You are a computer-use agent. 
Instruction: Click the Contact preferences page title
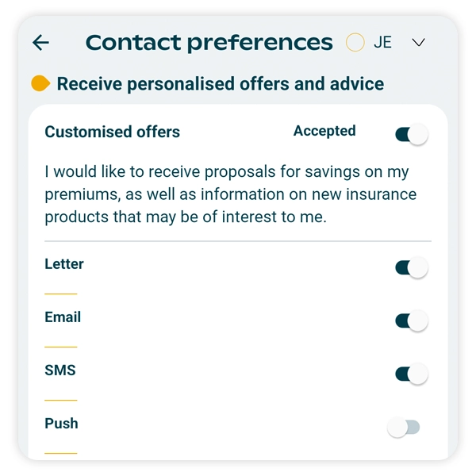pos(209,43)
